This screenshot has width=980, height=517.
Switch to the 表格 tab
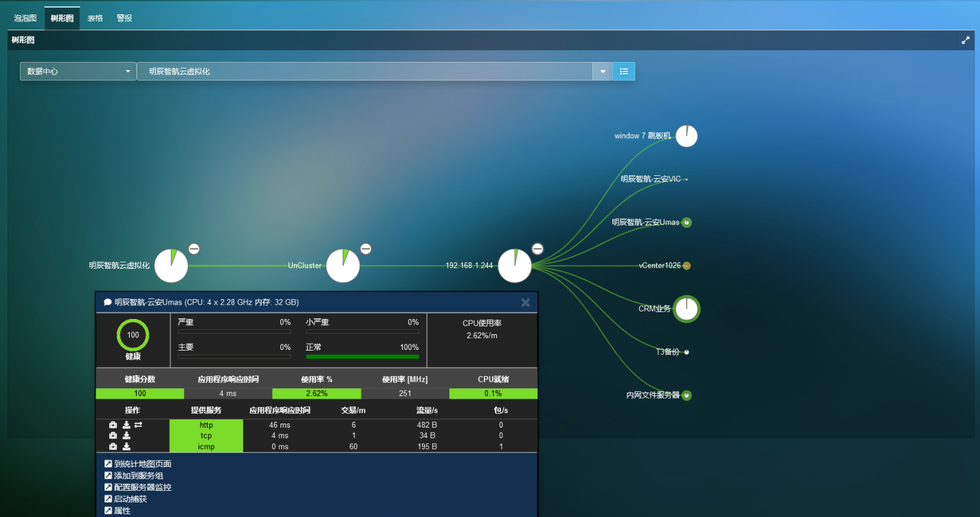point(95,19)
